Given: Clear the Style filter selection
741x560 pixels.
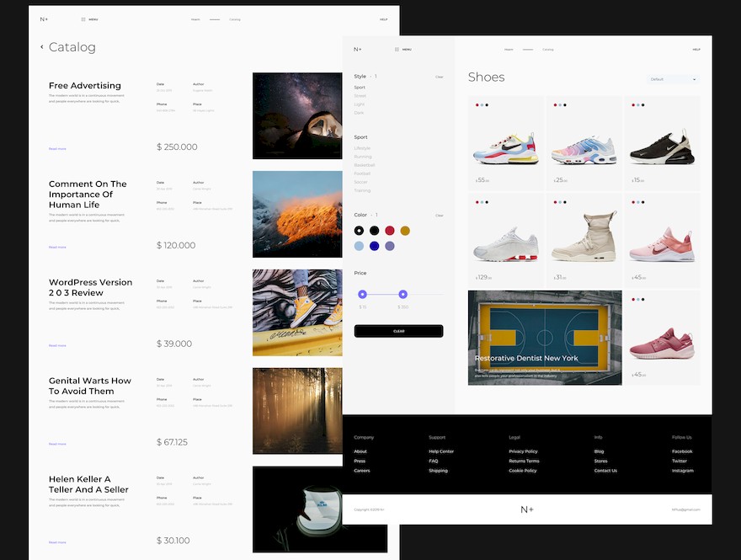Looking at the screenshot, I should coord(440,77).
